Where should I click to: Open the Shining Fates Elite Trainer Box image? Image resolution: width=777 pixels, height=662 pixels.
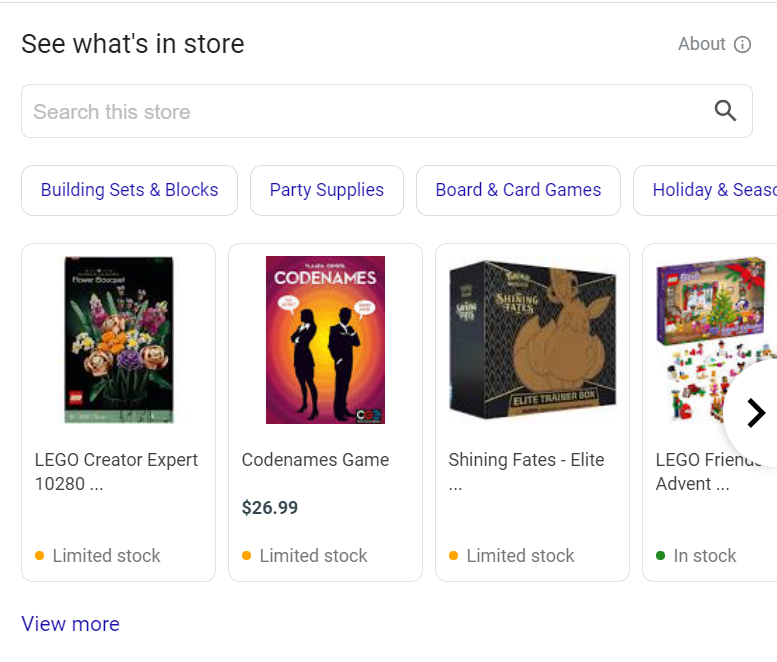point(532,340)
